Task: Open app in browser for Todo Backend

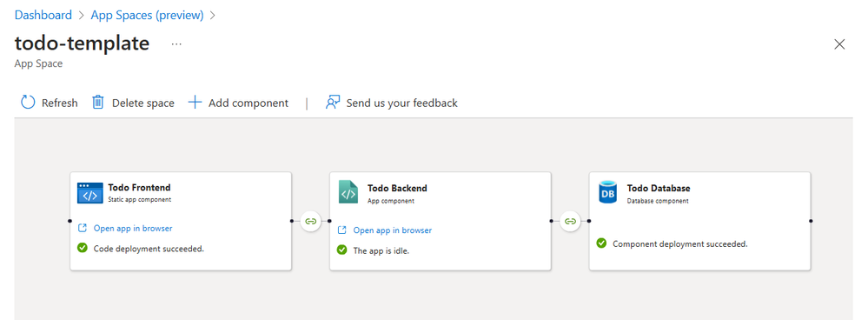Action: pyautogui.click(x=393, y=230)
